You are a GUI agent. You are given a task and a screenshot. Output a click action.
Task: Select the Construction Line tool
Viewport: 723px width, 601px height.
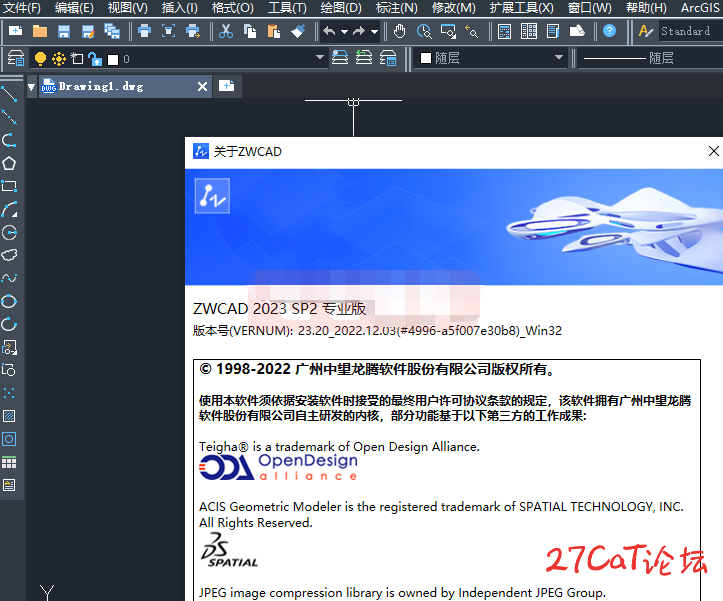pyautogui.click(x=9, y=117)
